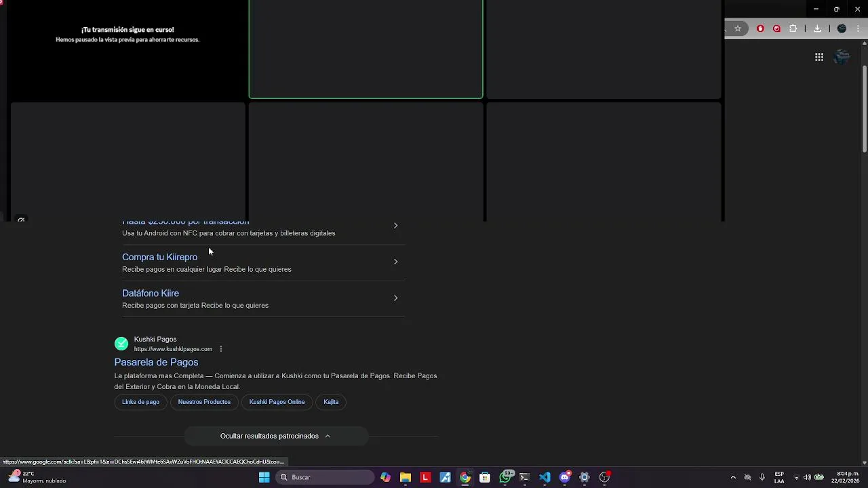Image resolution: width=868 pixels, height=488 pixels.
Task: Open weather widget showing 22°C
Action: (x=37, y=477)
